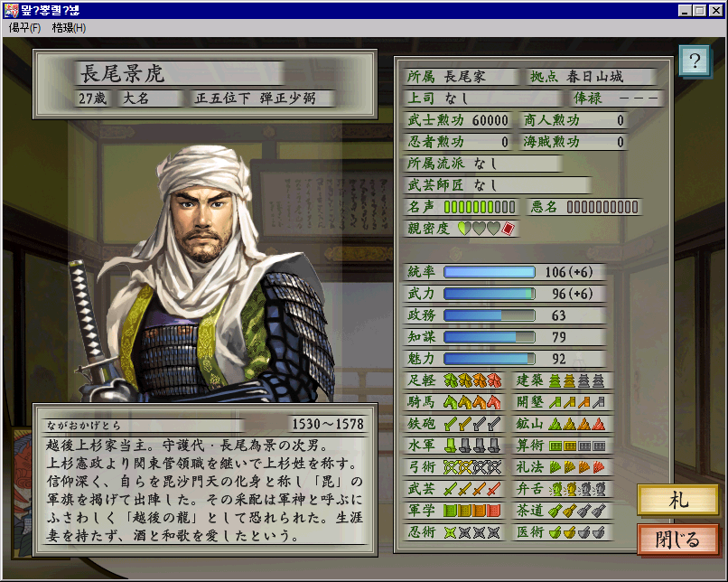Click the red card icon beside hearts
The width and height of the screenshot is (728, 582).
pyautogui.click(x=509, y=229)
